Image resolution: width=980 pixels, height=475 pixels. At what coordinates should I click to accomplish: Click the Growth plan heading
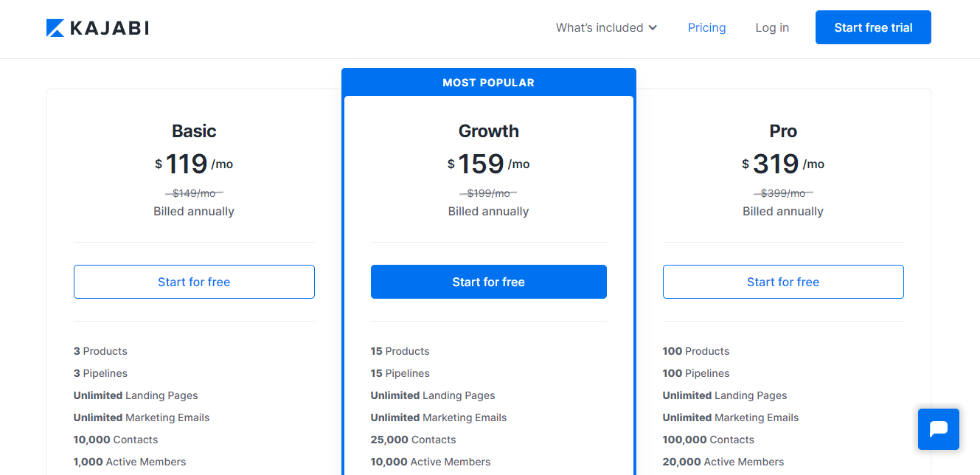(x=488, y=131)
